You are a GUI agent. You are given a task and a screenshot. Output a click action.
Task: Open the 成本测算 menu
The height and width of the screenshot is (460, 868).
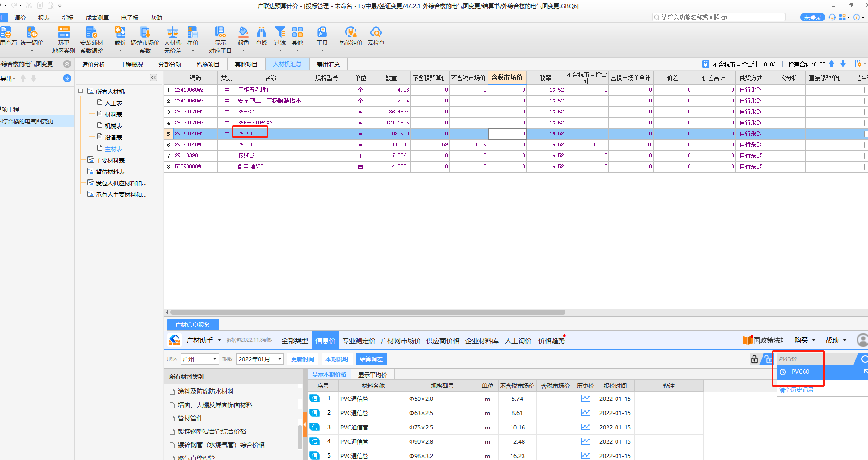pyautogui.click(x=97, y=18)
